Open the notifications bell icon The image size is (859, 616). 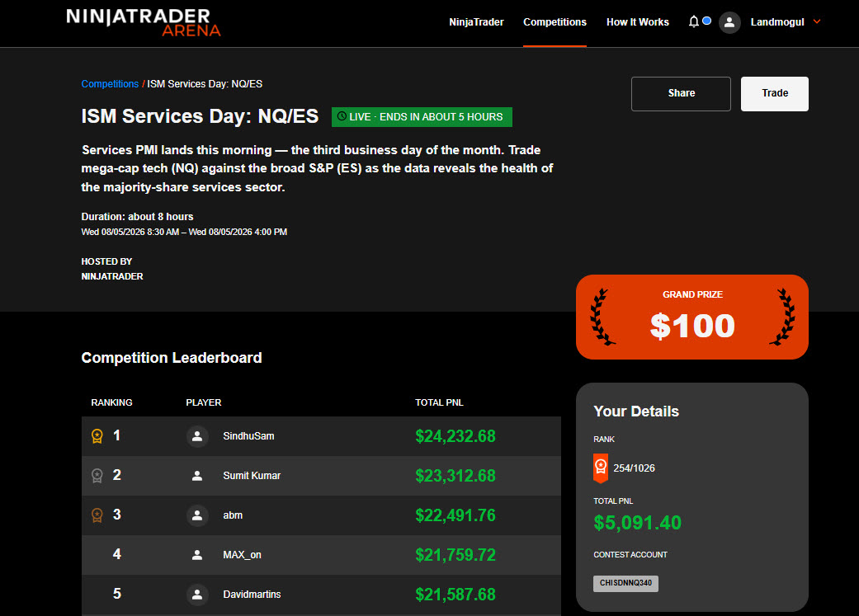pyautogui.click(x=694, y=21)
